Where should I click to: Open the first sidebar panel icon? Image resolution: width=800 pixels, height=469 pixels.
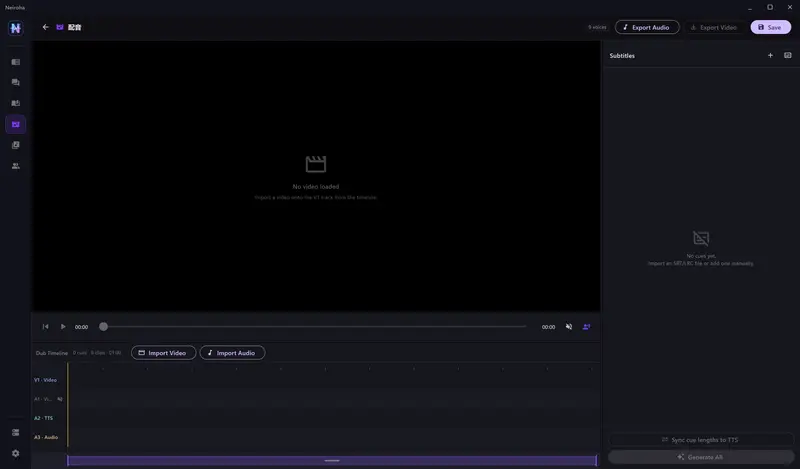(16, 62)
